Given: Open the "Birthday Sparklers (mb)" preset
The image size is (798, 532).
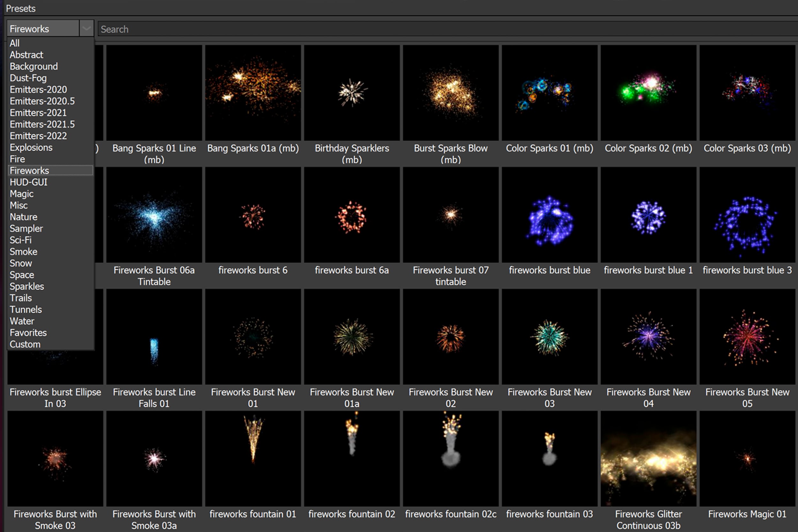Looking at the screenshot, I should coord(352,92).
